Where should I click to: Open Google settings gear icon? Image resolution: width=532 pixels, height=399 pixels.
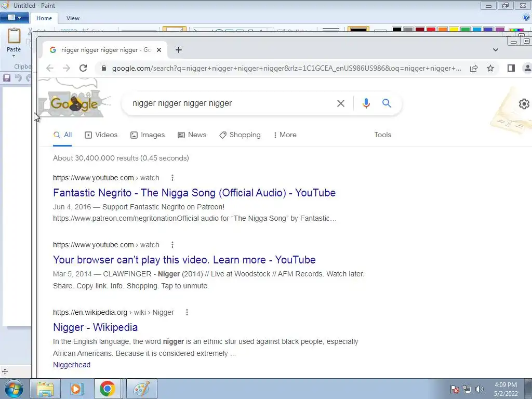tap(524, 103)
